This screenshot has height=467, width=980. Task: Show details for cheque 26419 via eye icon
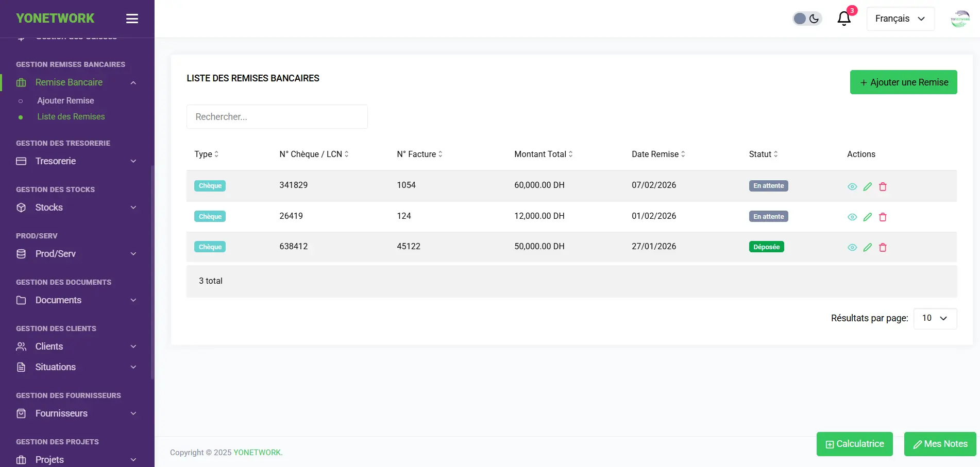852,217
